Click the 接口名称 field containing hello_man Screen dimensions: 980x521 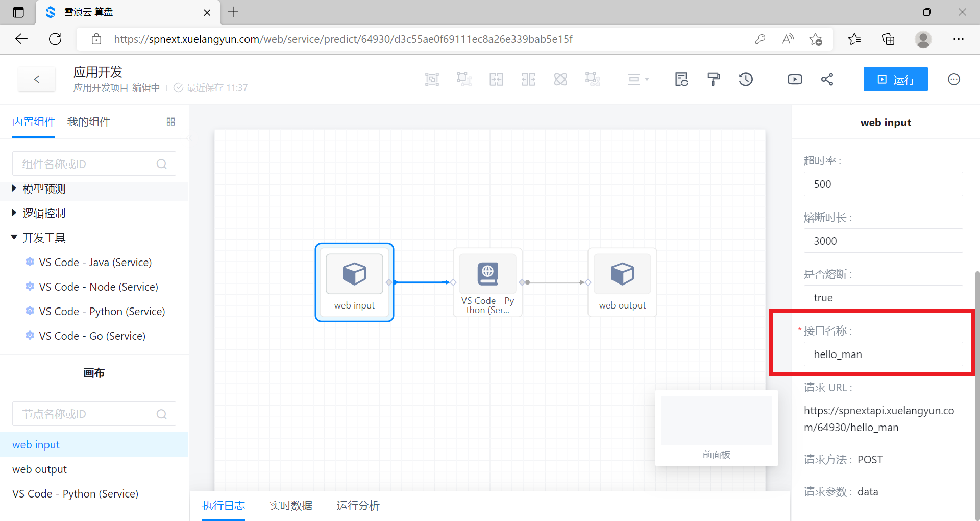click(883, 354)
